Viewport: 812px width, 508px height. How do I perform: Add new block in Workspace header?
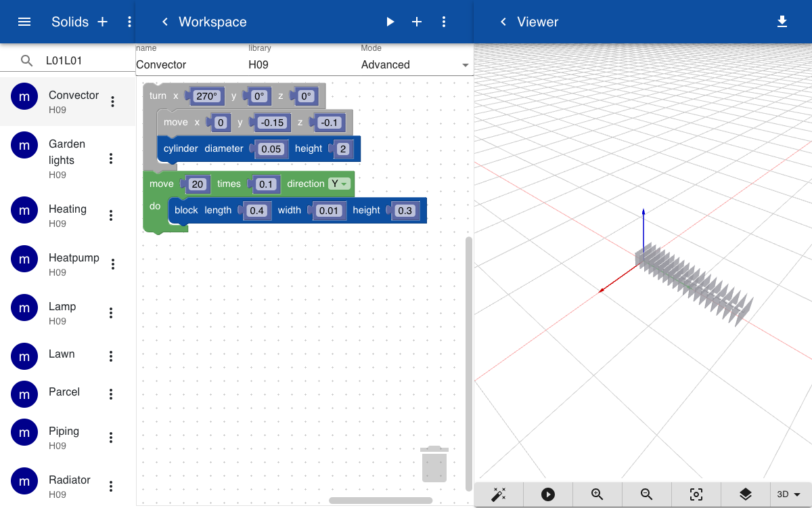(x=417, y=22)
